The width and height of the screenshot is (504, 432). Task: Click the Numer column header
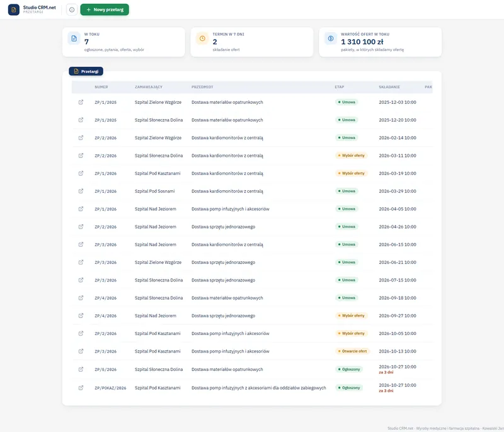[x=101, y=87]
